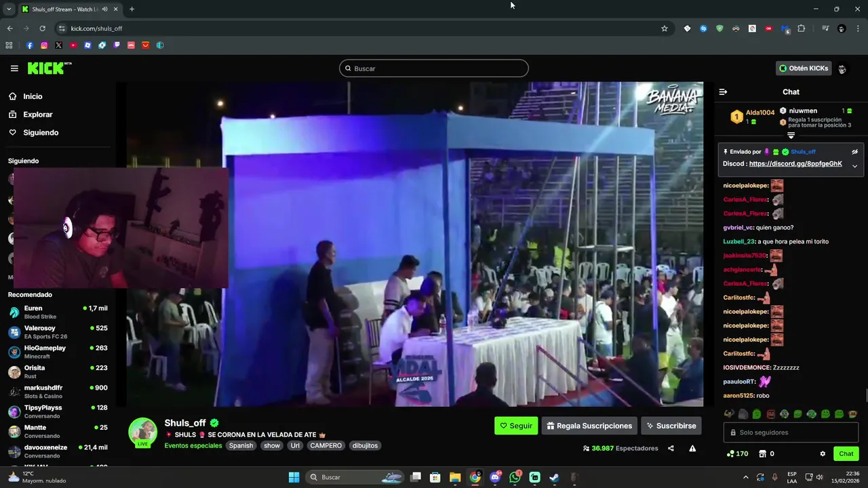Share the stream via share icon

point(671,448)
